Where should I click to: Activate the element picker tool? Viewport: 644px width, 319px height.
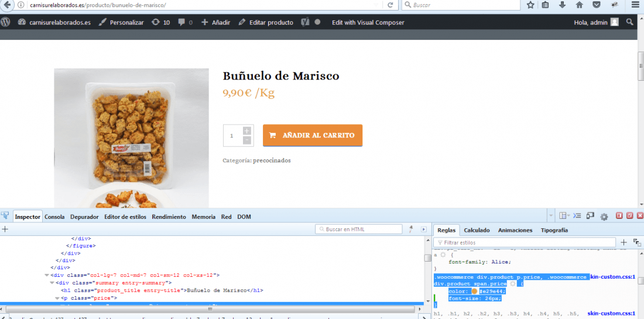[x=5, y=215]
